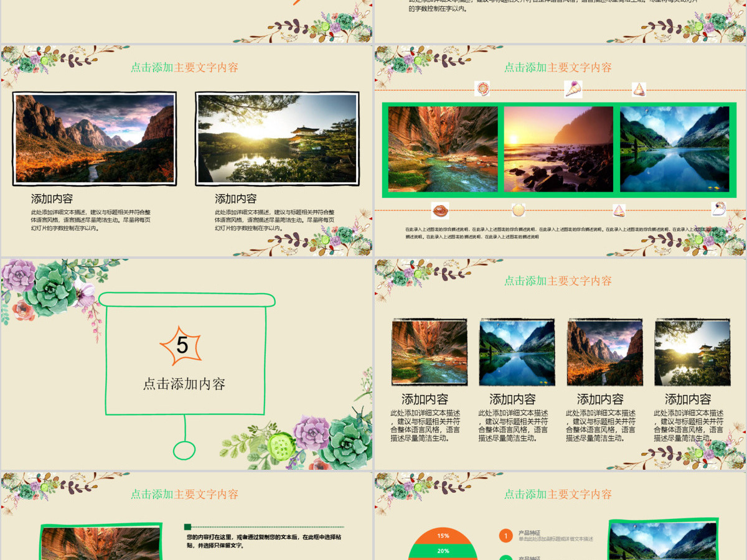Click the green-framed lake photo on the pie chart slide
Screen dimensions: 747x560
coord(663,539)
